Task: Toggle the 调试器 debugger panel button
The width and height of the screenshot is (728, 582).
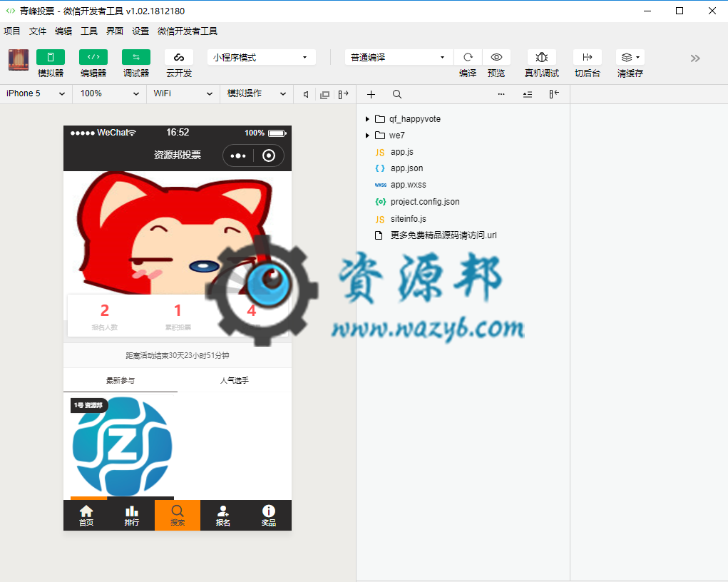Action: click(x=136, y=57)
